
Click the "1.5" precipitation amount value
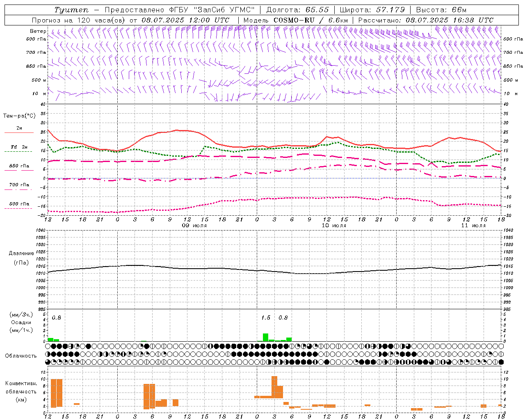pyautogui.click(x=266, y=317)
